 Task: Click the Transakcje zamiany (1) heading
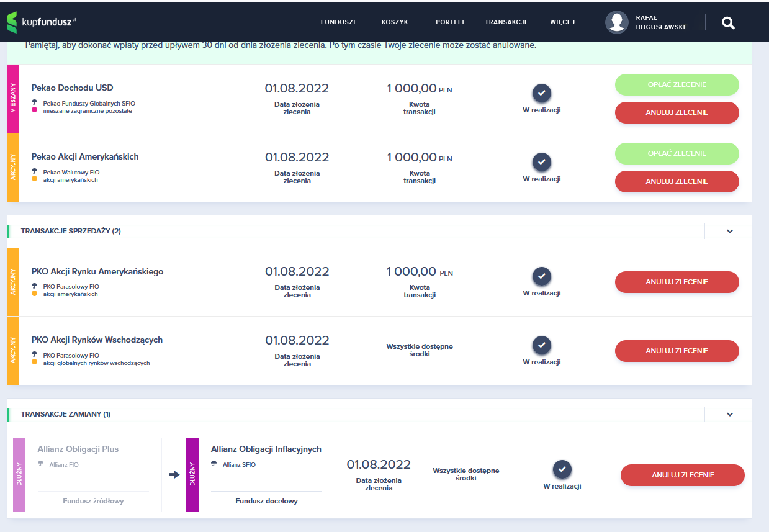pyautogui.click(x=66, y=414)
